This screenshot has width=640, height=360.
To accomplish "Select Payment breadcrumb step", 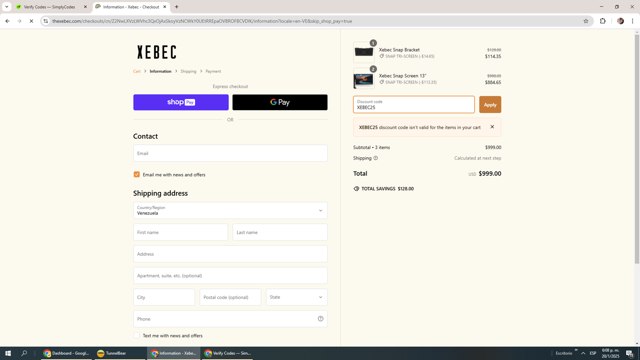I will 213,71.
